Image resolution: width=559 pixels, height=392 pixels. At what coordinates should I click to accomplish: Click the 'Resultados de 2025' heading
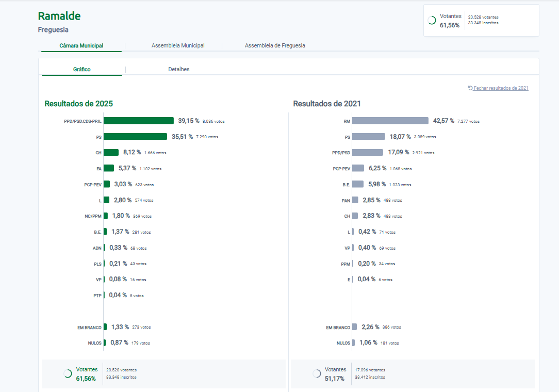tap(78, 104)
